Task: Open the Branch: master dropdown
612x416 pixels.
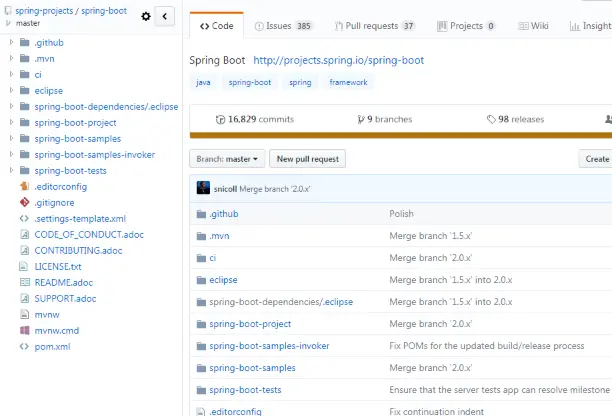Action: click(227, 159)
